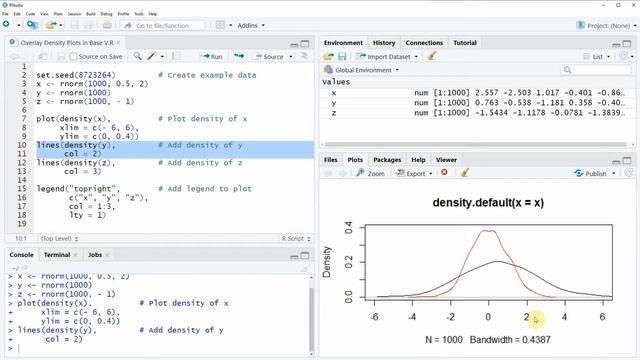
Task: Open the Code menu
Action: pos(30,14)
